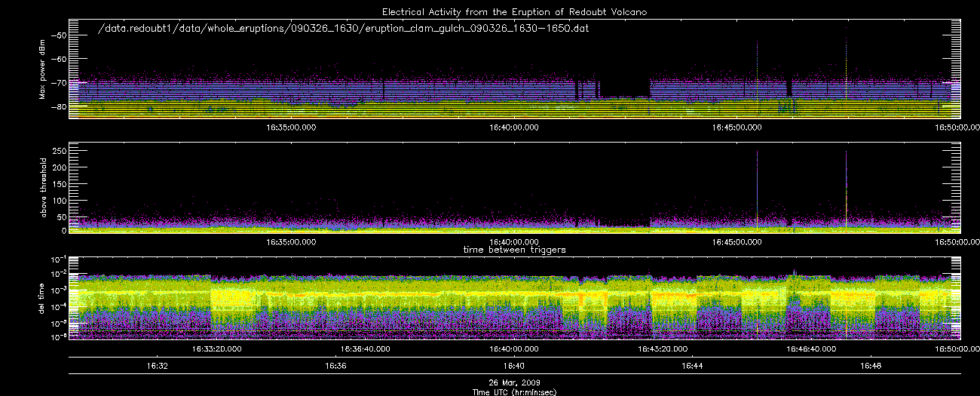
Task: Click the 'Time UTC (hr:min:sec)' axis caption
Action: (x=514, y=392)
